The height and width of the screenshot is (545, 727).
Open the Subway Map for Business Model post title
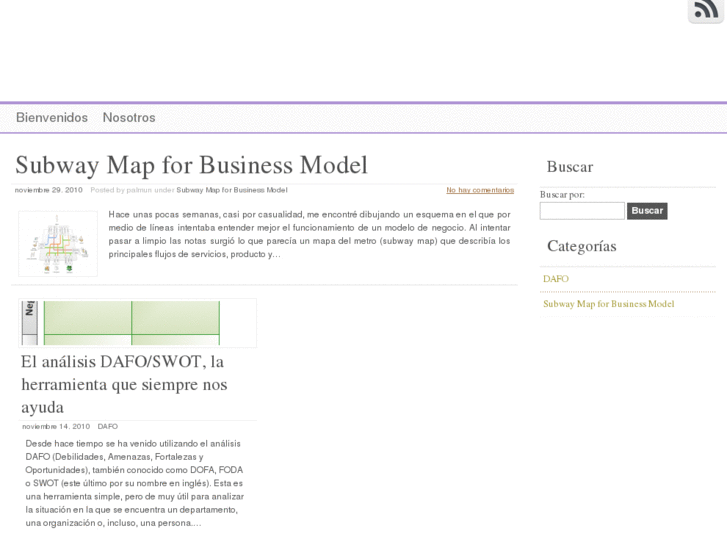(191, 165)
